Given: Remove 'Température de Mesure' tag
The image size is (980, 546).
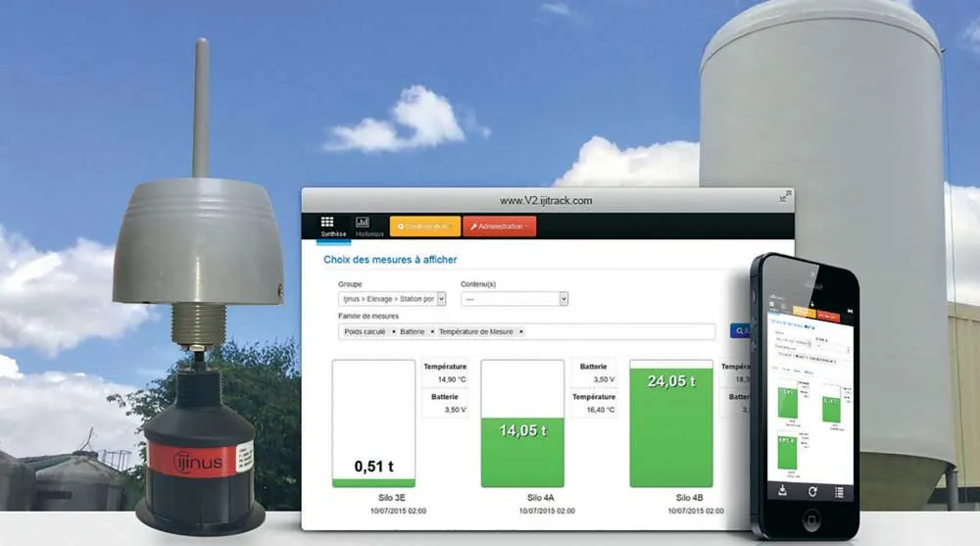Looking at the screenshot, I should 520,332.
